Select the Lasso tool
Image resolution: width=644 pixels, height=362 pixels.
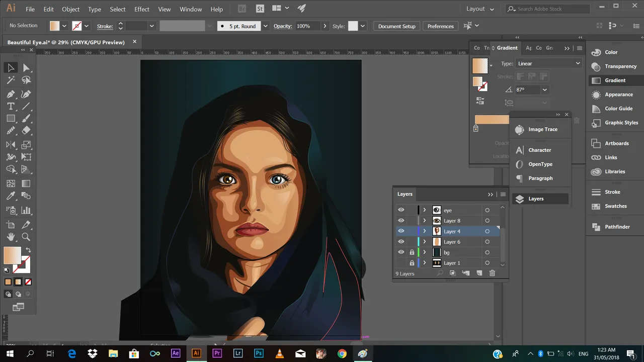26,80
